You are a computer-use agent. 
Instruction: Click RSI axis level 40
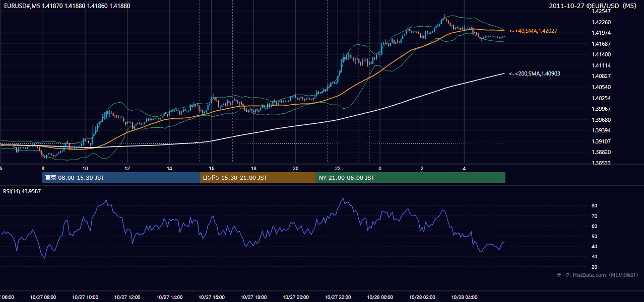pyautogui.click(x=595, y=246)
